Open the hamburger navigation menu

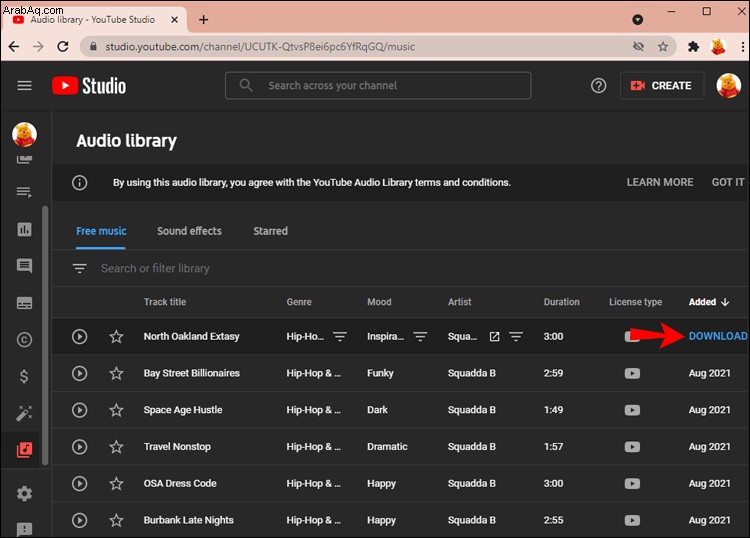click(24, 86)
